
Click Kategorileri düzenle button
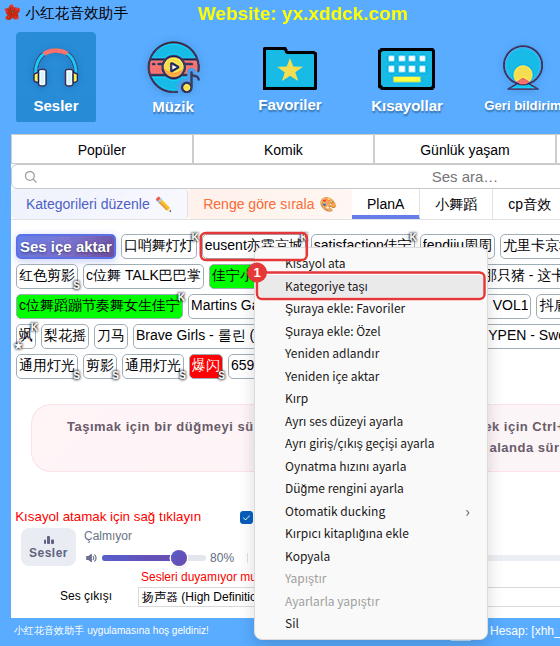[99, 204]
